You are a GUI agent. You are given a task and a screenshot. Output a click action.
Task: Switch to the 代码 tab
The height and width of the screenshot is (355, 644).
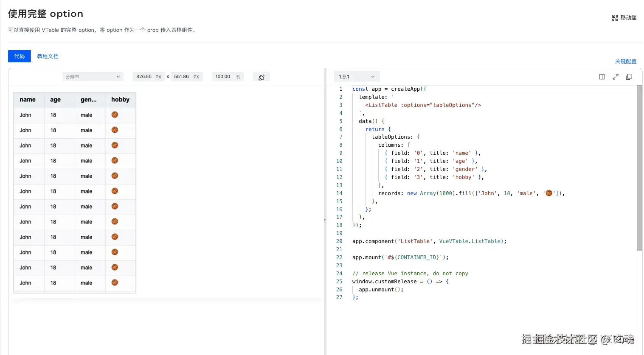tap(20, 56)
